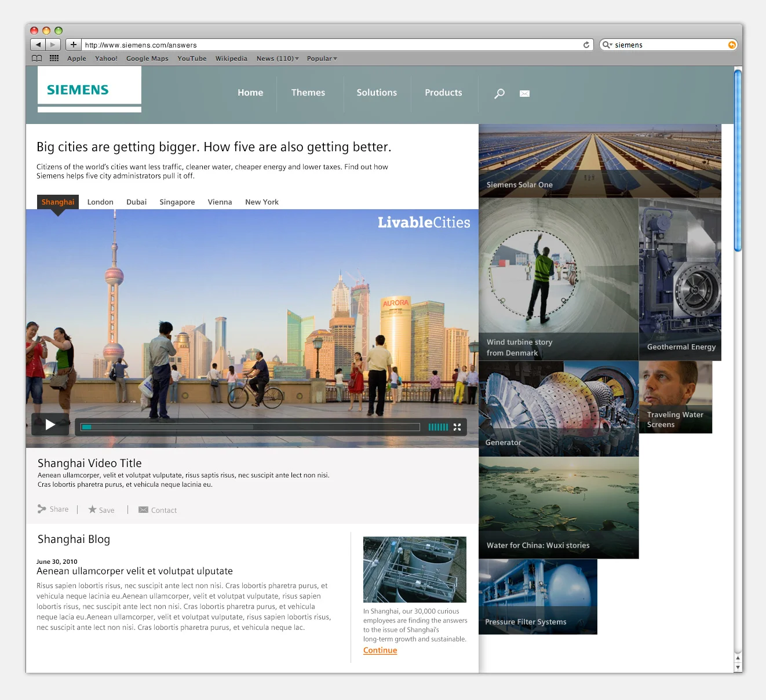The width and height of the screenshot is (766, 700).
Task: Click the envelope mail icon in the header
Action: [524, 93]
